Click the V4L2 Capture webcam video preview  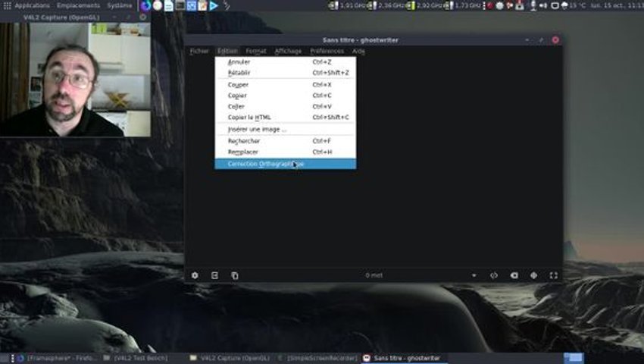pos(75,80)
